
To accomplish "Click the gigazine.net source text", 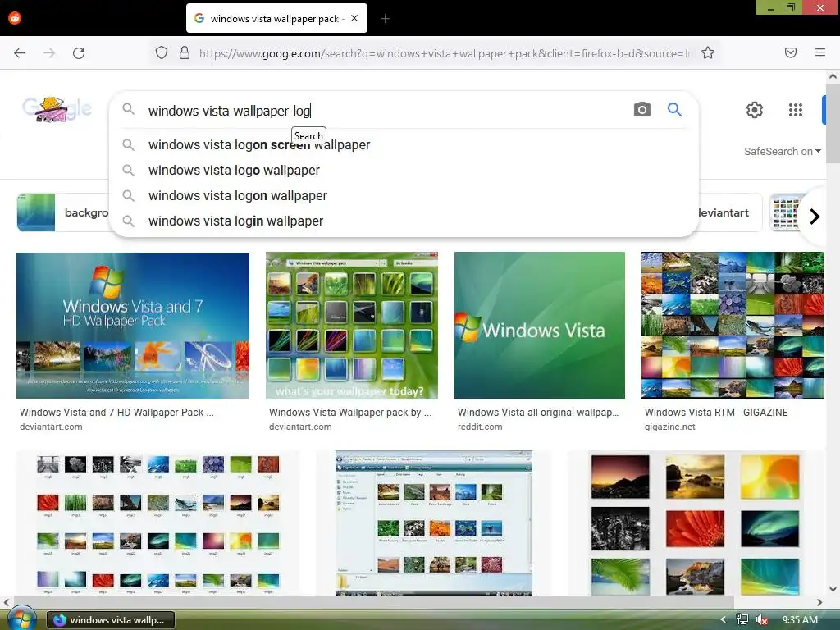I will point(669,427).
